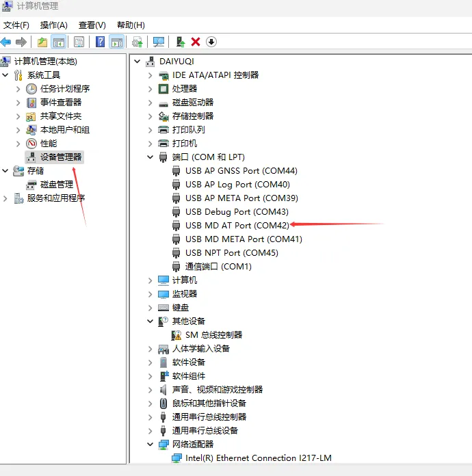Select Intel(R) Ethernet Connection I217-LM adapter

(x=259, y=458)
